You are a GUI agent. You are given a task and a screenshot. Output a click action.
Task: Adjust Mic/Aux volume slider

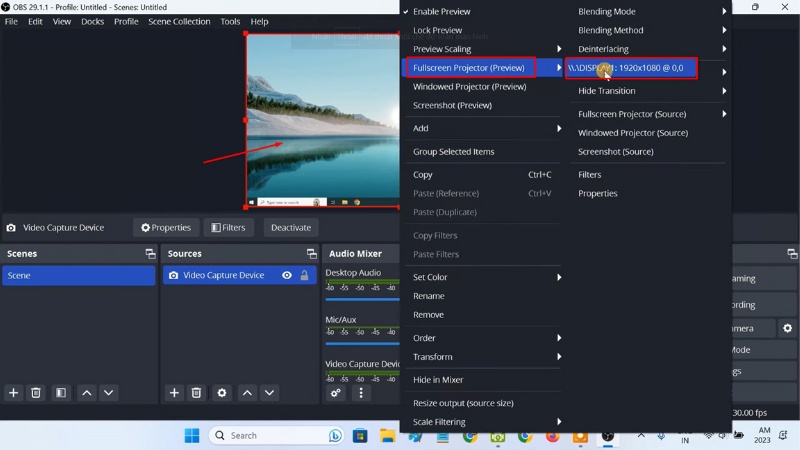pos(362,343)
